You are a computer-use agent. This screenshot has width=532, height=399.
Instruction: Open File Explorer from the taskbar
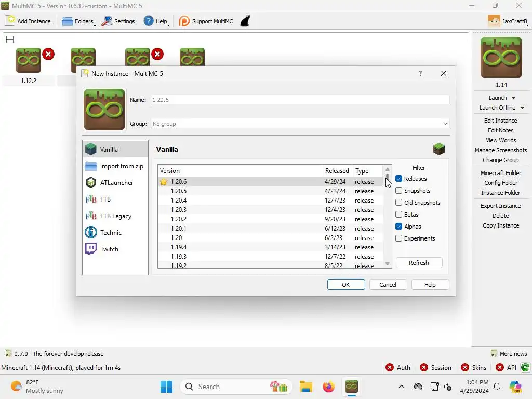pos(305,387)
